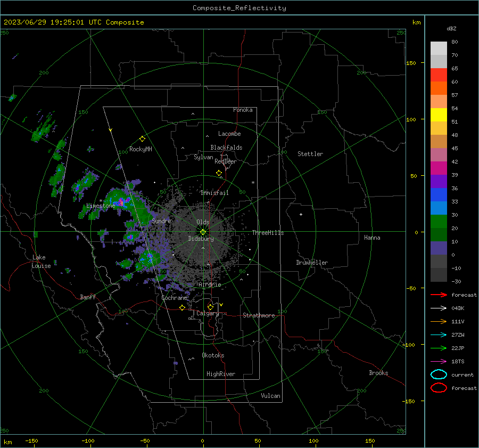The image size is (479, 448).
Task: Click the Limestone label
Action: [101, 206]
